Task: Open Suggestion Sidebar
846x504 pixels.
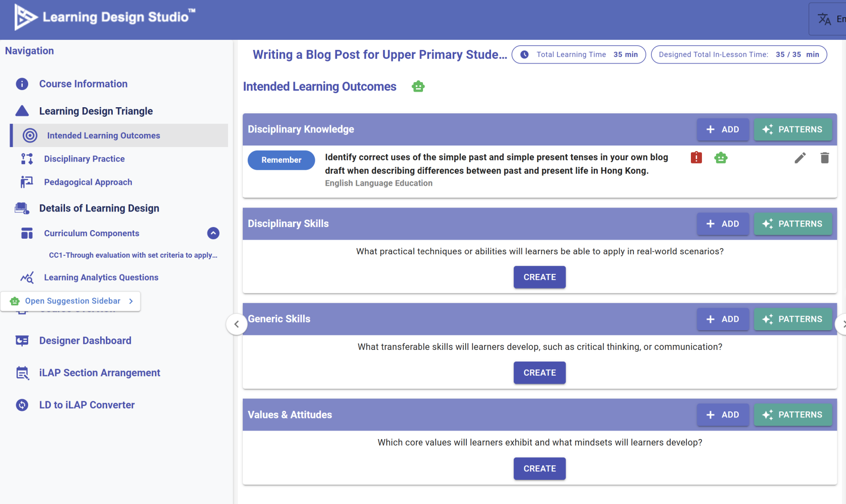Action: point(70,301)
